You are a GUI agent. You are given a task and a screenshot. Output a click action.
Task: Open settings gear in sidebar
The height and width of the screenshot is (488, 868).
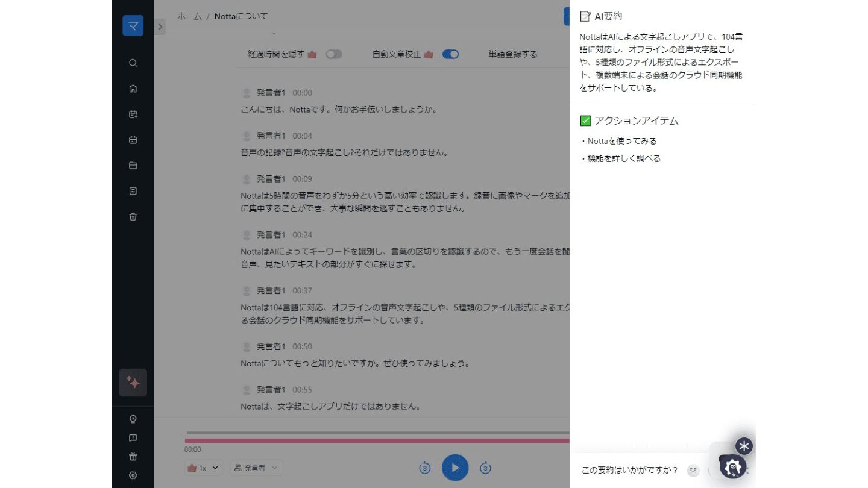[133, 475]
